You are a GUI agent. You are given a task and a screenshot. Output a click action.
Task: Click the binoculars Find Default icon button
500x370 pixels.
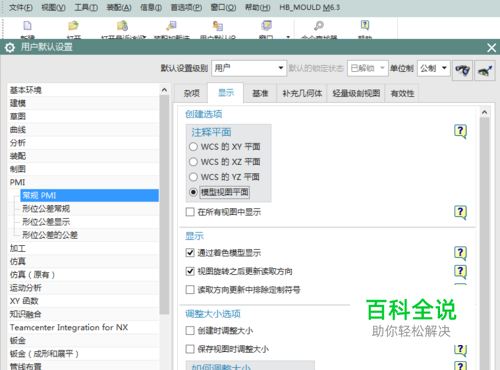coord(462,70)
